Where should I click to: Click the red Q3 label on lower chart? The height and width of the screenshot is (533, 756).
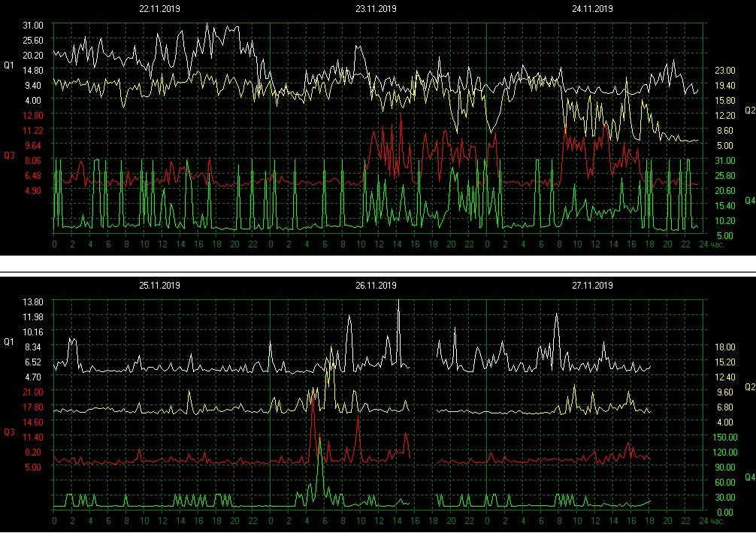point(9,432)
